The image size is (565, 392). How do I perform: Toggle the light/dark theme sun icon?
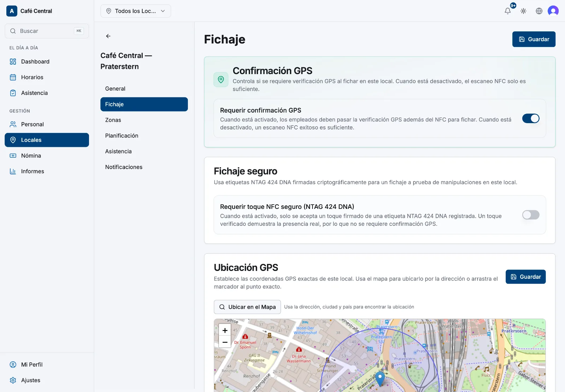click(523, 11)
